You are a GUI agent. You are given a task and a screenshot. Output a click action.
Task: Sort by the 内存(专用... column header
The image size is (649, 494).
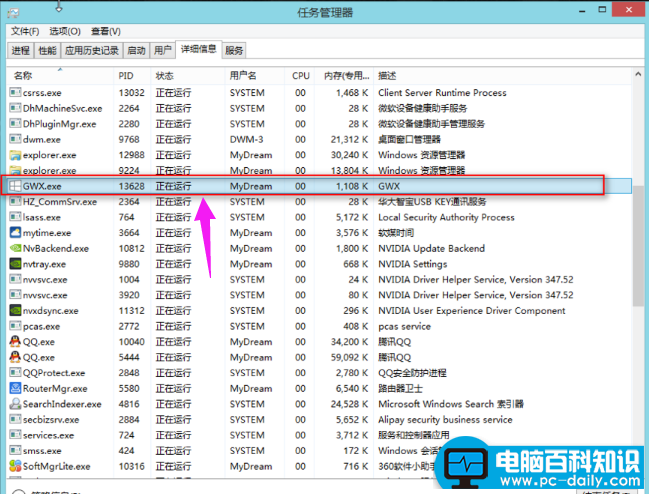[344, 76]
